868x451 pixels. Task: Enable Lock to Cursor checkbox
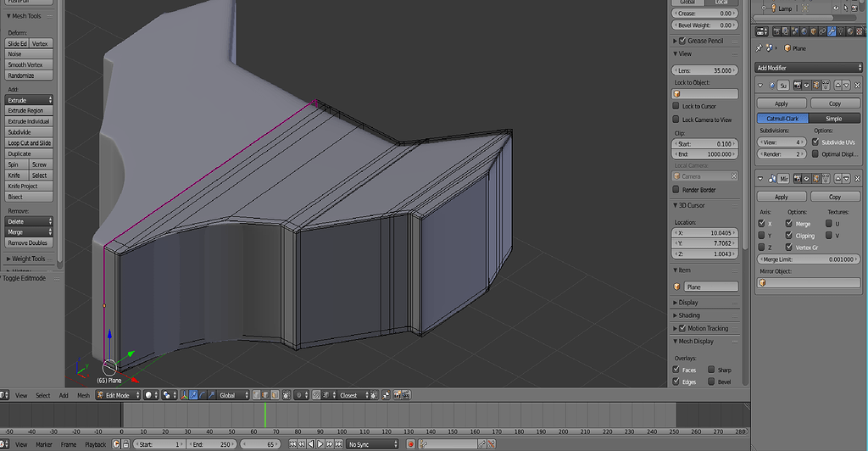tap(676, 106)
